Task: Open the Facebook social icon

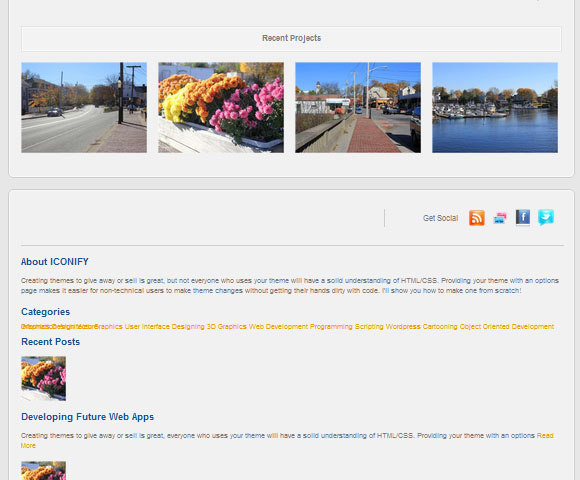Action: tap(523, 217)
